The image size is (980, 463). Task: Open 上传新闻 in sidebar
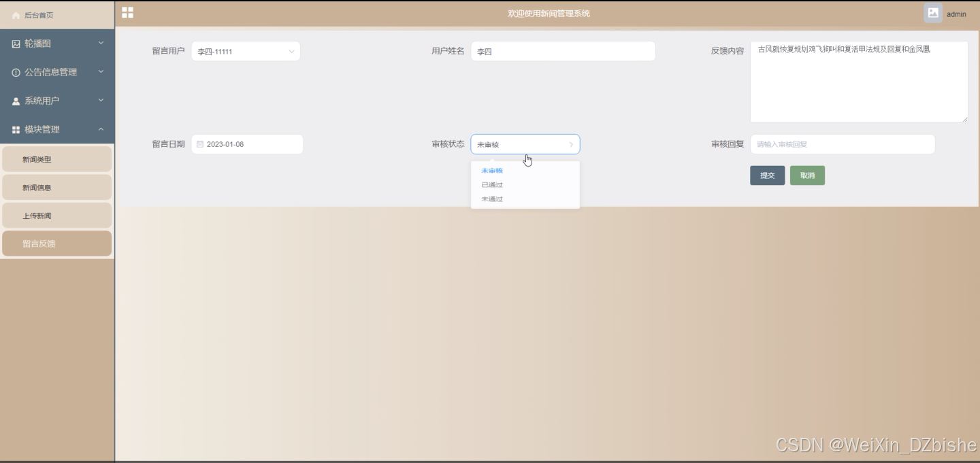coord(57,216)
